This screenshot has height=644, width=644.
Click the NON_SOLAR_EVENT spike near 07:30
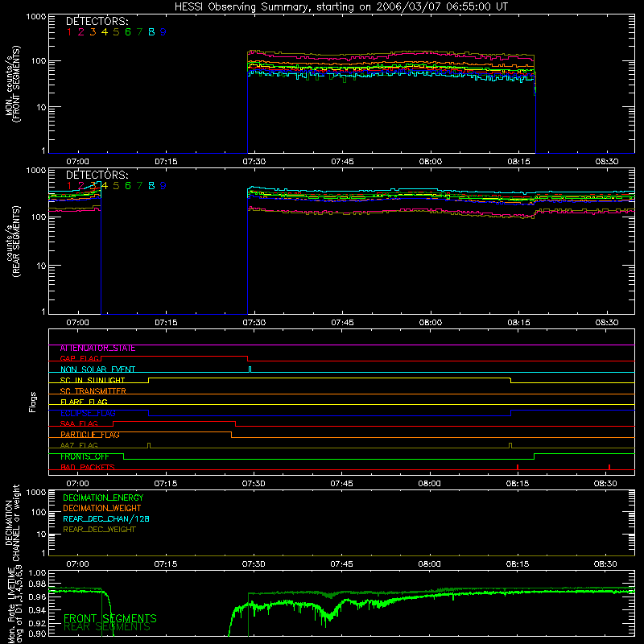coord(250,369)
